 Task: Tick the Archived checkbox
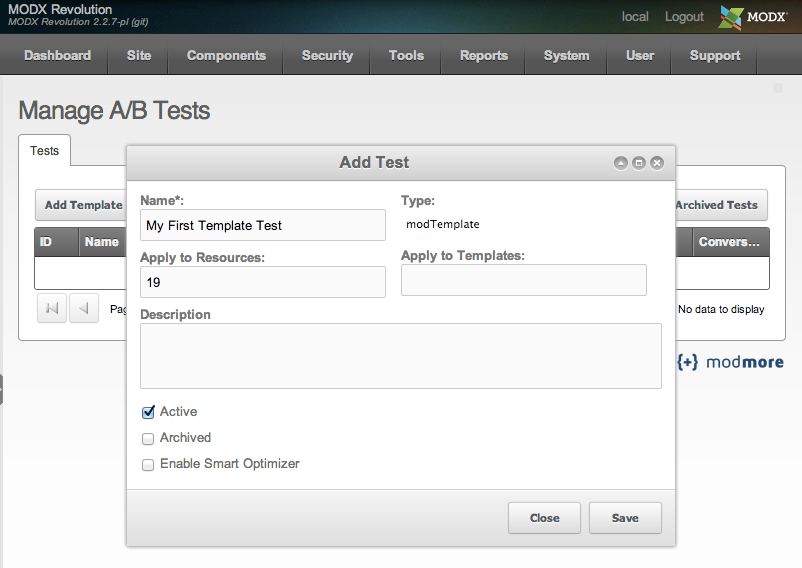148,439
